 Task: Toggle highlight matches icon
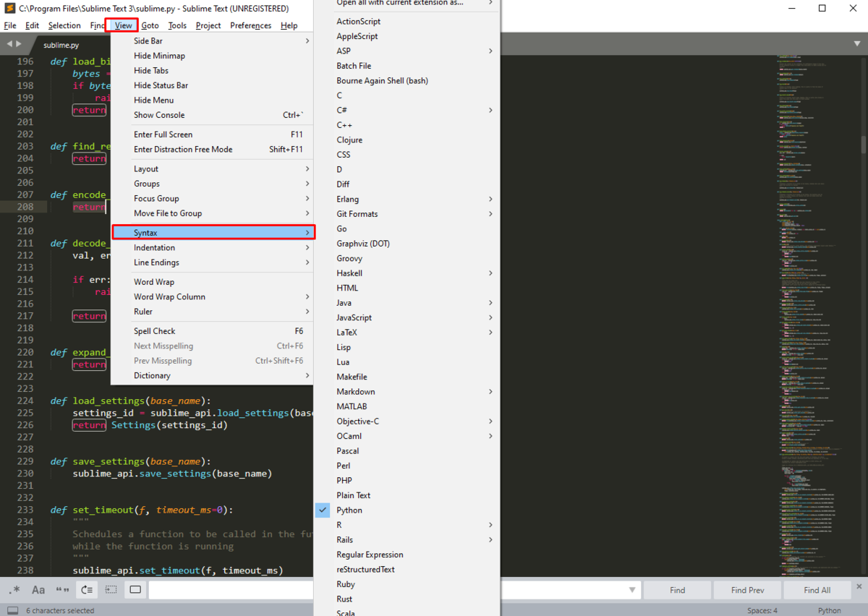(135, 590)
